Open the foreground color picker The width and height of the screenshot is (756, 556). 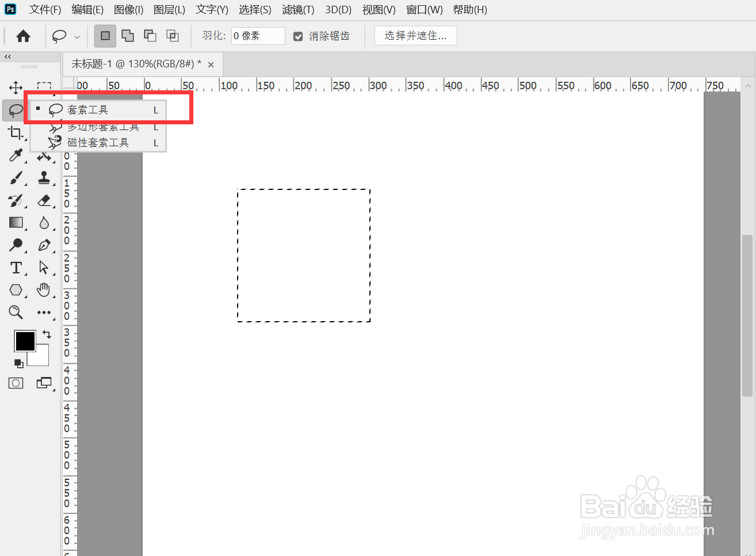[25, 341]
